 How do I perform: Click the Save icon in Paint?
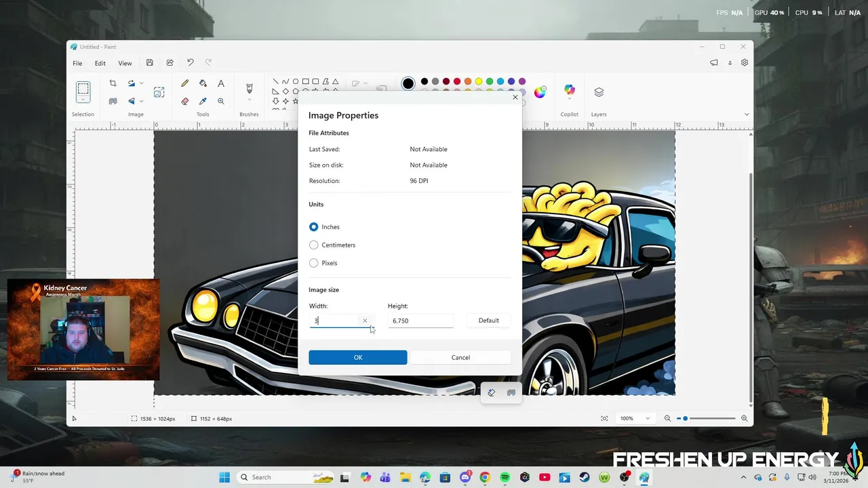point(150,63)
